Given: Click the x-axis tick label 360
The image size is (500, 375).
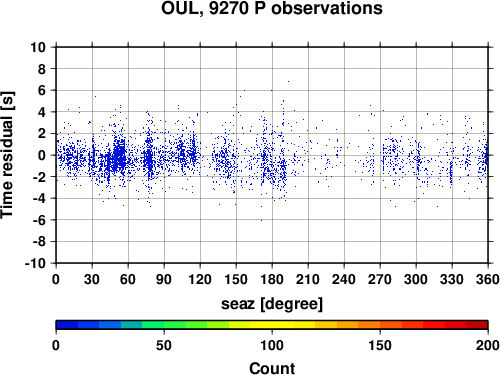Looking at the screenshot, I should click(488, 279).
